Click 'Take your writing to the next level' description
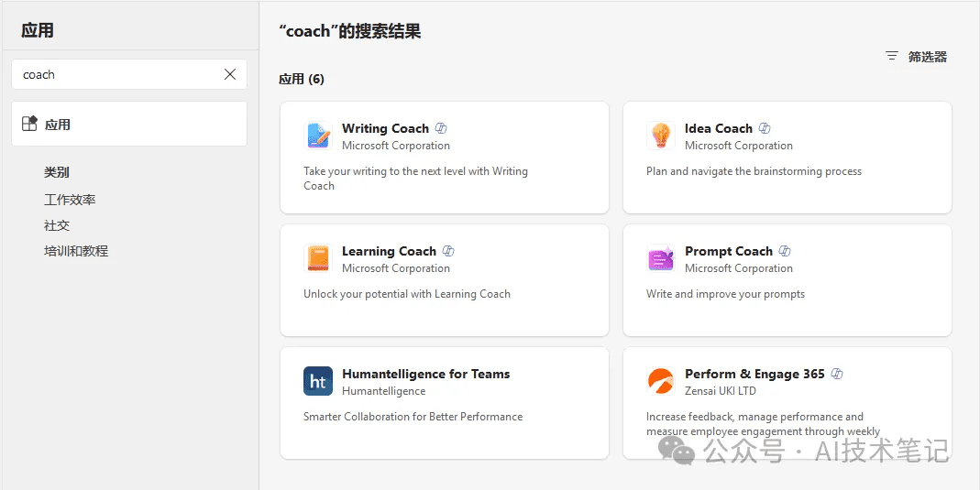Image resolution: width=980 pixels, height=490 pixels. (x=415, y=179)
